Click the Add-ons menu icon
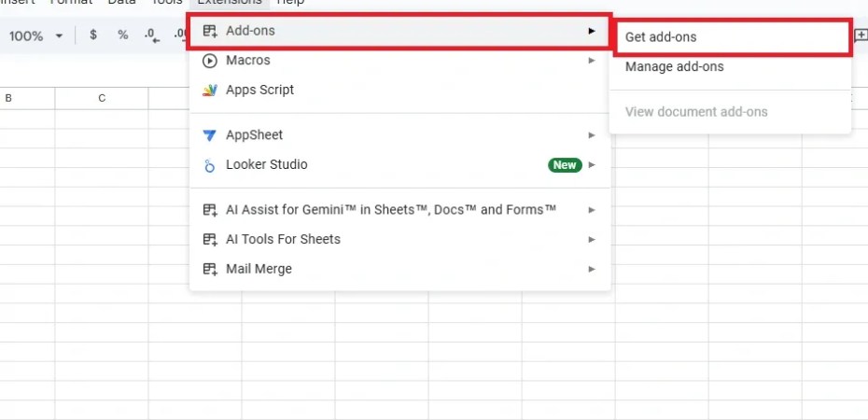 pyautogui.click(x=209, y=31)
